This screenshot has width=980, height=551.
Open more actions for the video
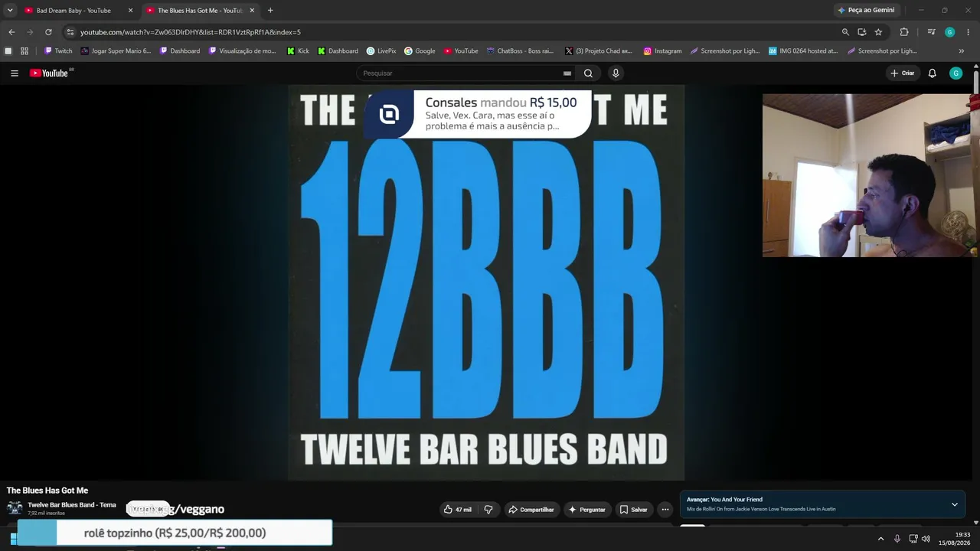point(665,510)
